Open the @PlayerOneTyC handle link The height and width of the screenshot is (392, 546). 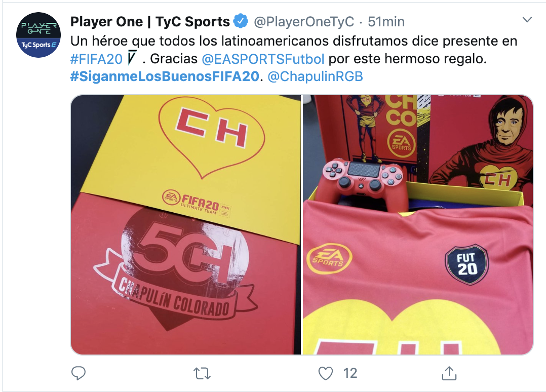304,22
